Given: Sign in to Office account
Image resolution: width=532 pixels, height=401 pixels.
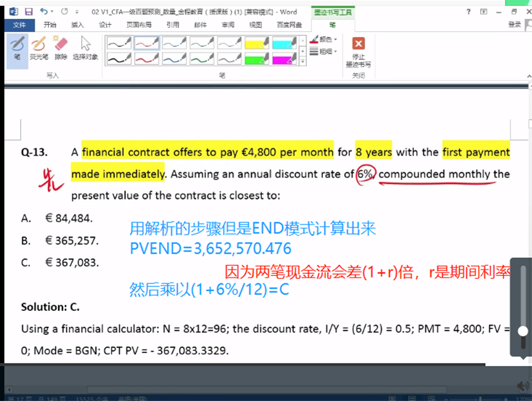Looking at the screenshot, I should 515,25.
